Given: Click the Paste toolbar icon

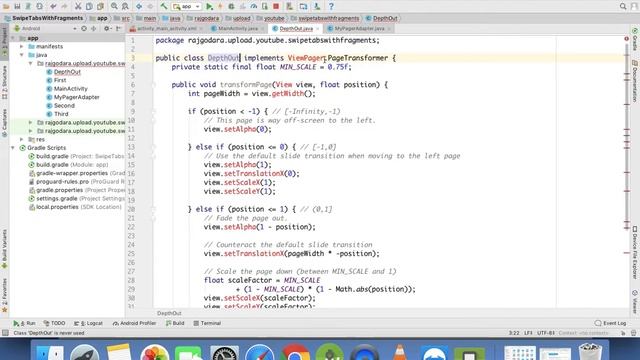Looking at the screenshot, I should coord(100,6).
